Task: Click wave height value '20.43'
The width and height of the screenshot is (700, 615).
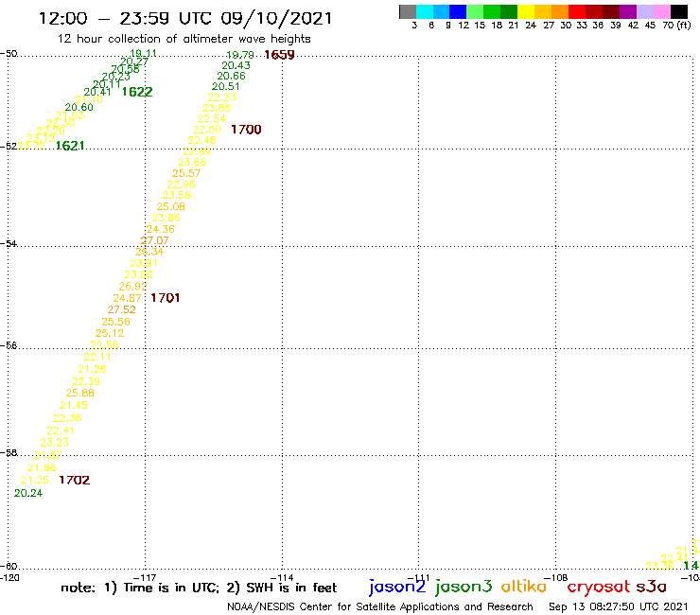Action: point(236,65)
